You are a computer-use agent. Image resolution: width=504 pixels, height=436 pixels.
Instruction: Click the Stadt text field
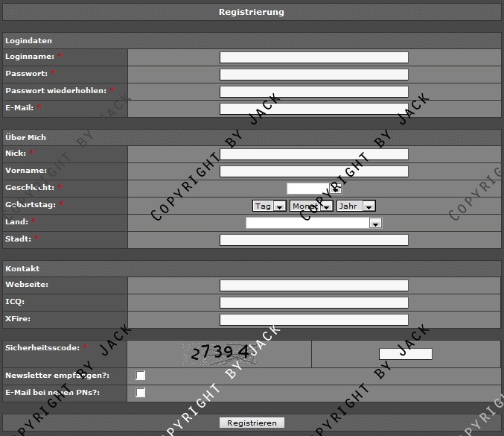pos(313,240)
